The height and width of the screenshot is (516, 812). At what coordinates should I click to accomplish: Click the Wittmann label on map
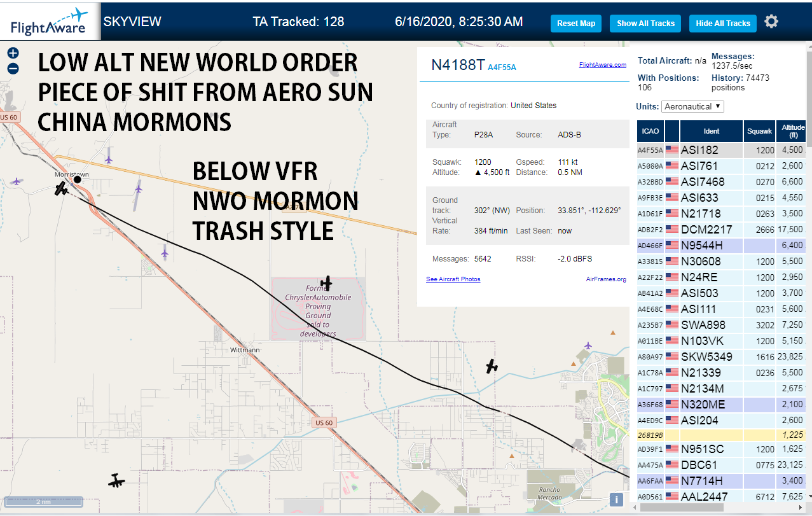(244, 350)
